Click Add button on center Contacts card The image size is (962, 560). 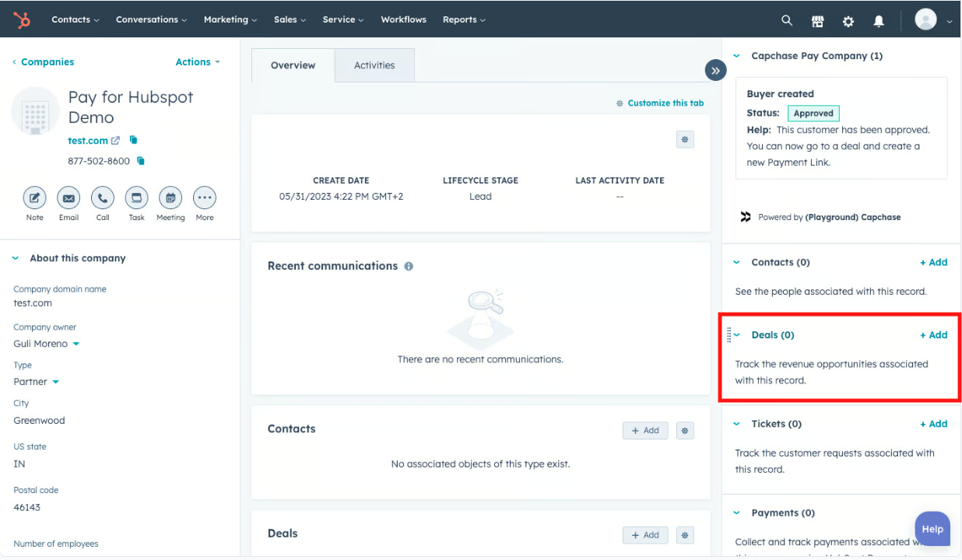[x=645, y=430]
